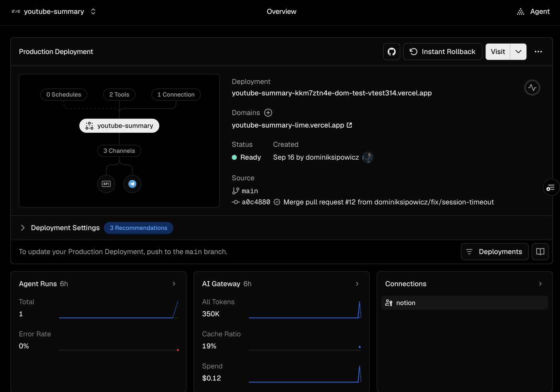Click the Overview page title
The image size is (560, 392).
(282, 12)
